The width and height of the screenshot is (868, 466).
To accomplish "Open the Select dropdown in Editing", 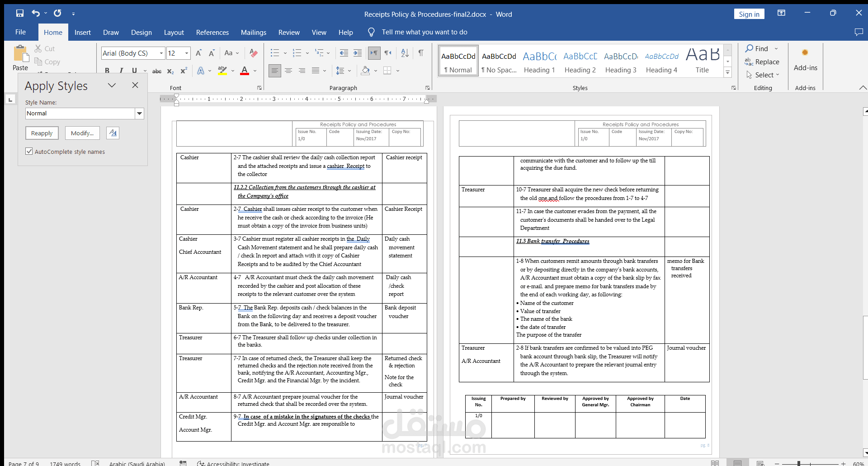I will coord(763,75).
